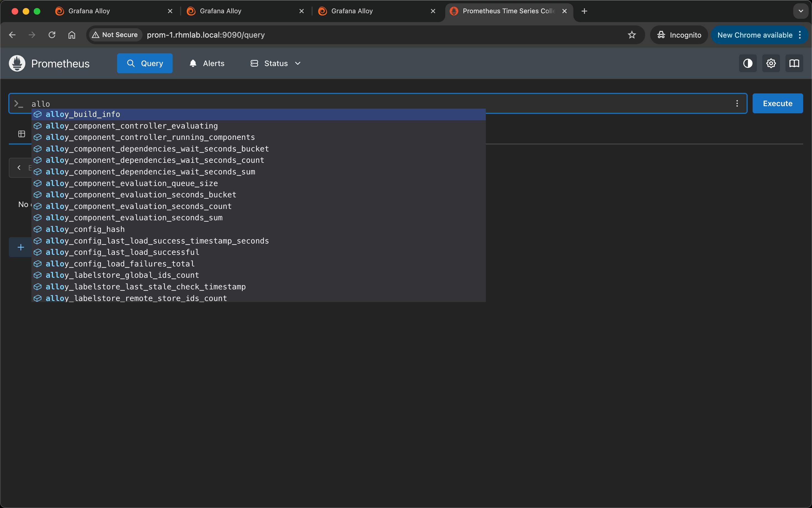Viewport: 812px width, 508px height.
Task: Open the documentation book icon
Action: (794, 63)
